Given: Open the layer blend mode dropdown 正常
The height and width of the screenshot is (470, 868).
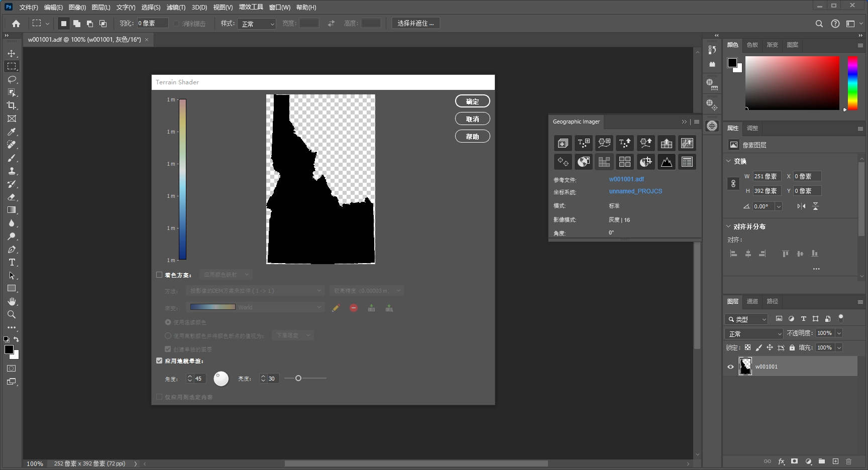Looking at the screenshot, I should pyautogui.click(x=754, y=333).
